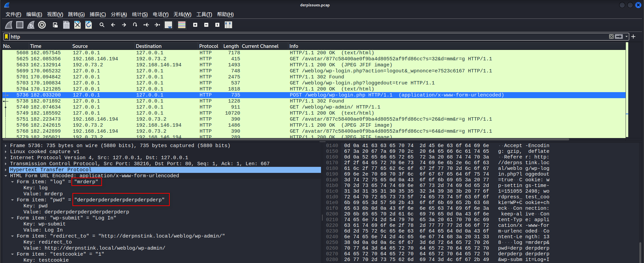Select packet 5738, the 302 Found response

coord(314,101)
